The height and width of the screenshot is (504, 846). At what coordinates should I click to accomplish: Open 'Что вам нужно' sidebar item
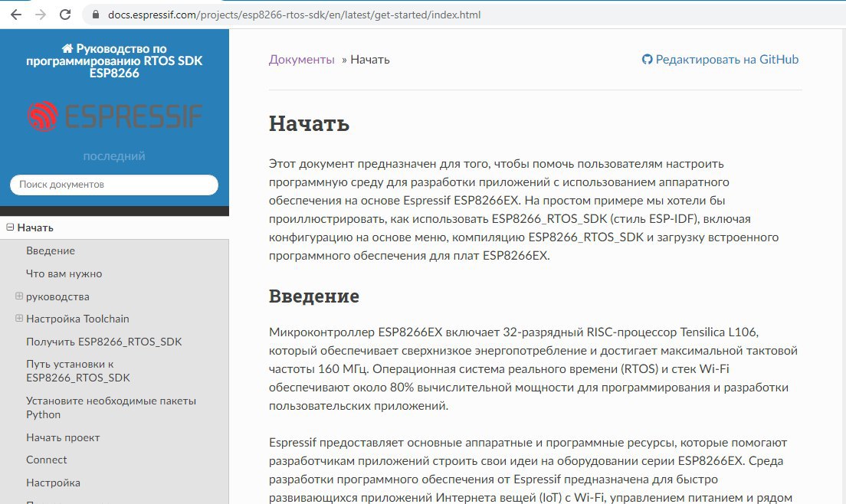(64, 274)
